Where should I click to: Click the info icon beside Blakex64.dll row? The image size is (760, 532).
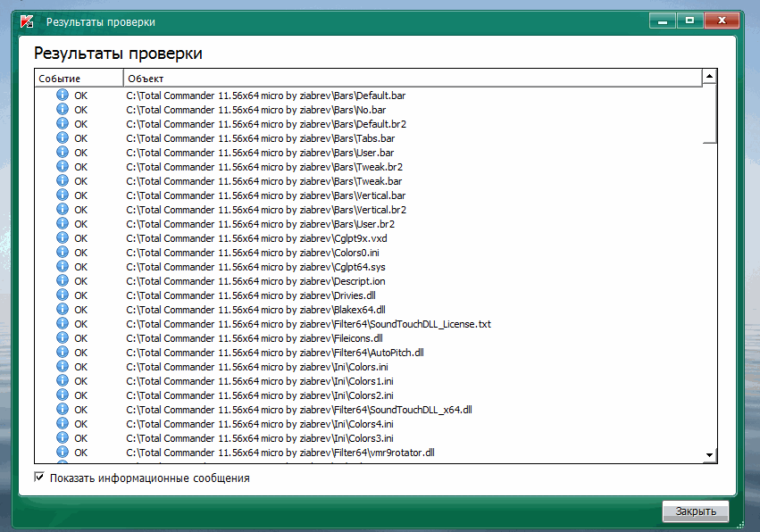[63, 309]
